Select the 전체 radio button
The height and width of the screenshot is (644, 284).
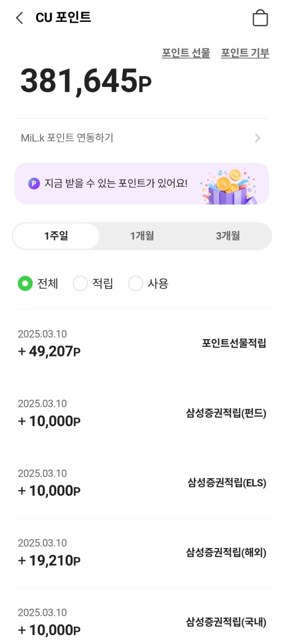click(x=25, y=284)
